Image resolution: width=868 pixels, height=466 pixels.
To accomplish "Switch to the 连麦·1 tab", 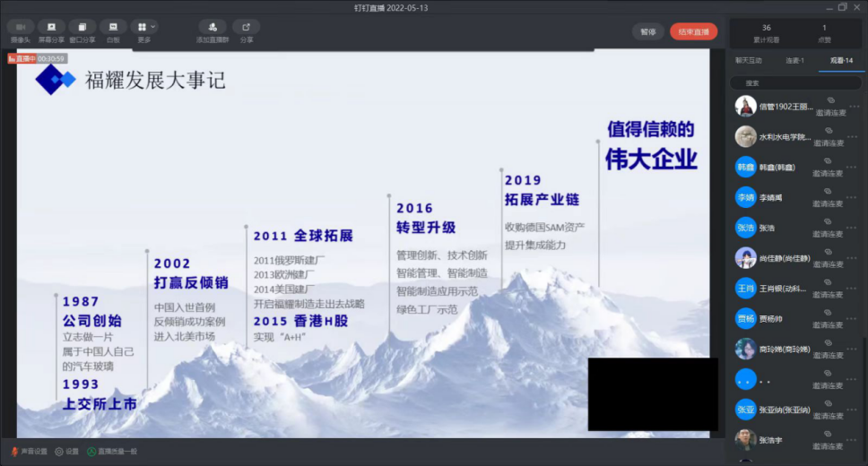I will (x=795, y=60).
